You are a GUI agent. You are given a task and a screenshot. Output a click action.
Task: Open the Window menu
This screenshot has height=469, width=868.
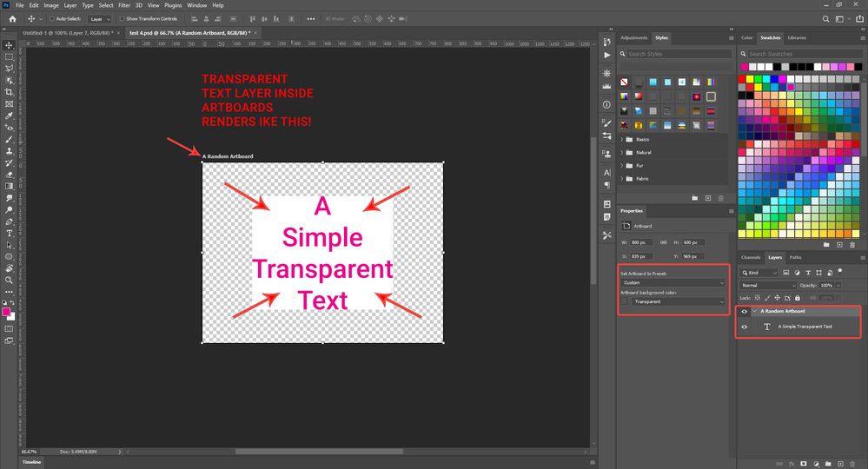pyautogui.click(x=196, y=5)
